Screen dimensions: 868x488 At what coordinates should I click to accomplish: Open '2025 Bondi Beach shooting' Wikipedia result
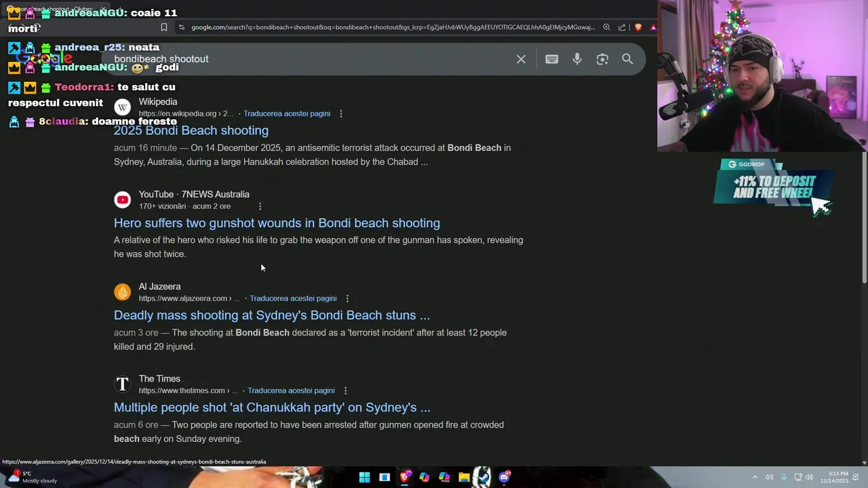pyautogui.click(x=191, y=130)
